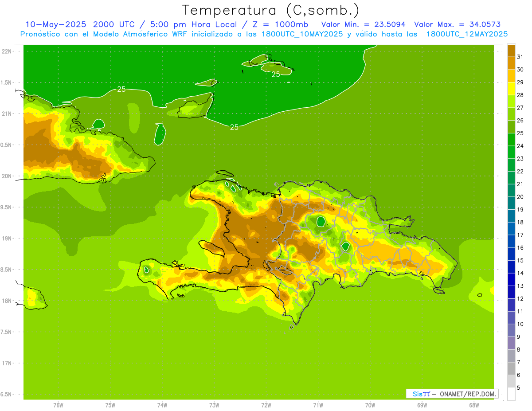Click the colorbar tick label '31'

(520, 57)
